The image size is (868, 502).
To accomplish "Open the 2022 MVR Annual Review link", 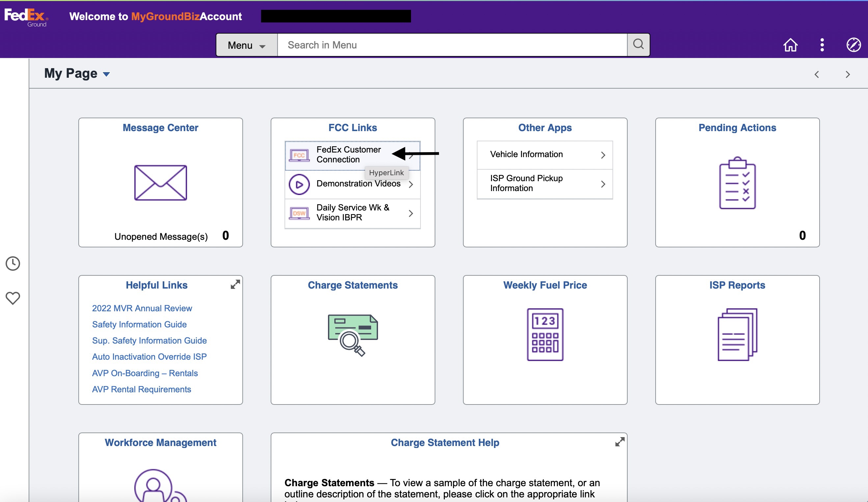I will [x=142, y=308].
